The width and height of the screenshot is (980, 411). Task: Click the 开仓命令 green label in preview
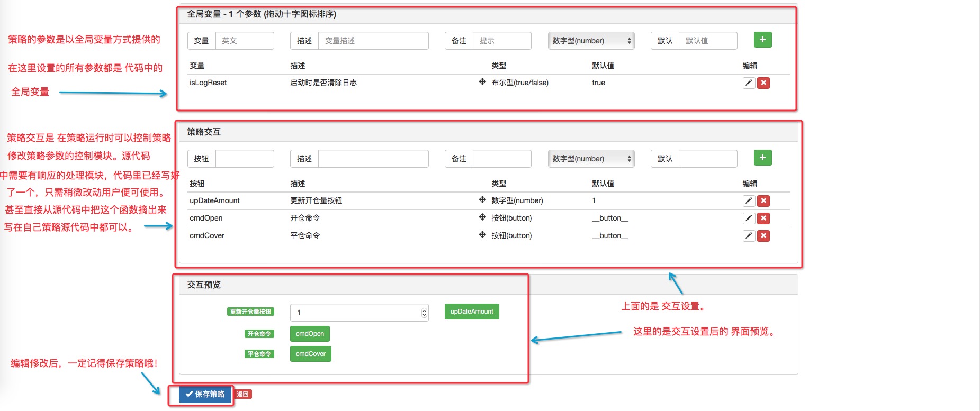tap(259, 334)
